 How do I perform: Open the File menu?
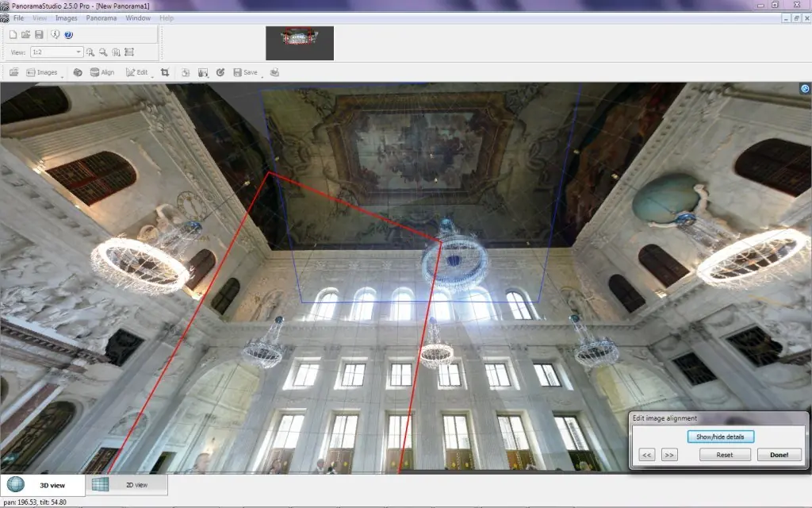pyautogui.click(x=19, y=18)
